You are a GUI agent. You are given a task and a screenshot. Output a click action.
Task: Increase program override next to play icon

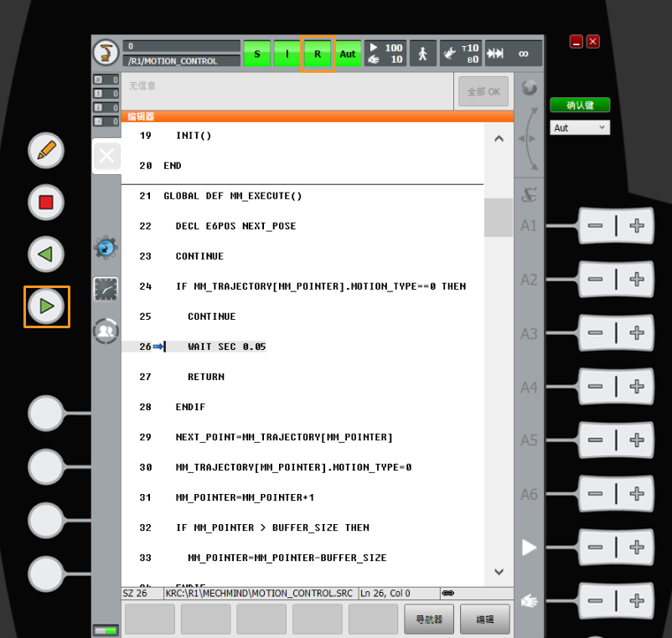pyautogui.click(x=637, y=547)
